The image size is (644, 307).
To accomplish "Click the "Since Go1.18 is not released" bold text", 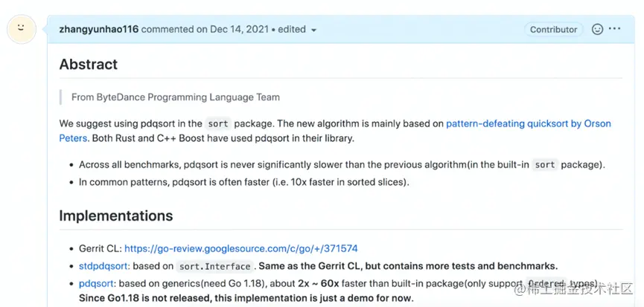I will [246, 298].
